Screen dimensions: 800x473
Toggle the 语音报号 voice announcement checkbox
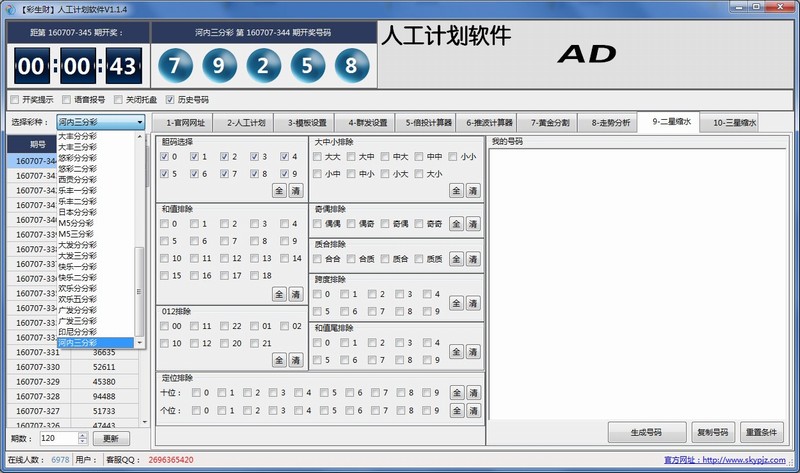(x=67, y=100)
